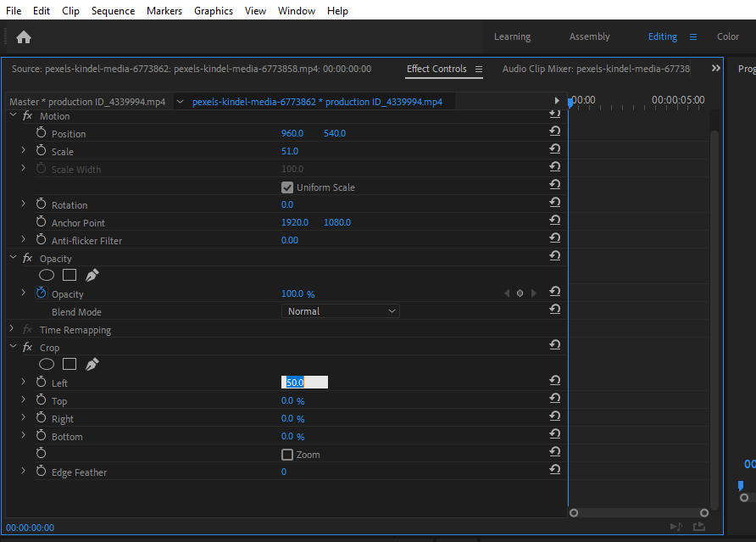
Task: Click the Crop Left value input field
Action: [304, 383]
